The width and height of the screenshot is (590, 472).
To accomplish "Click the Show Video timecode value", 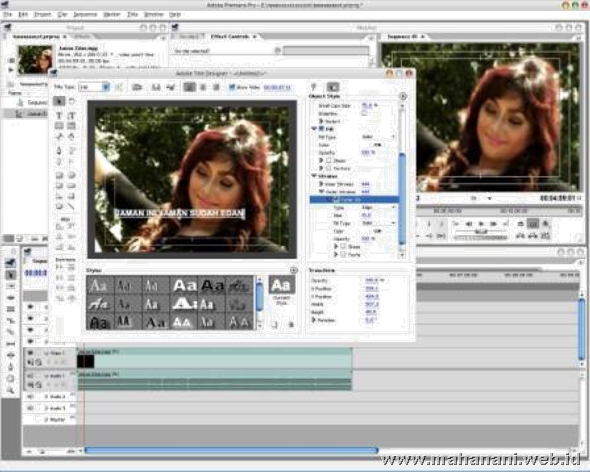I will (277, 87).
